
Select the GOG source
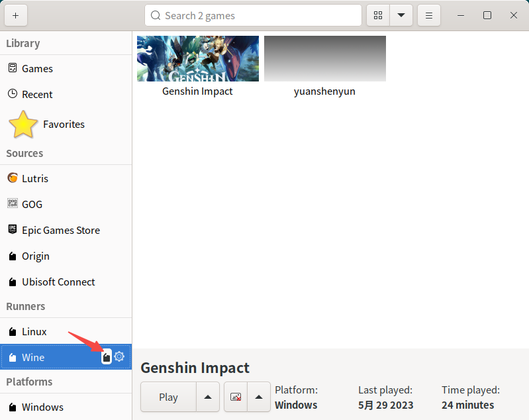tap(66, 204)
